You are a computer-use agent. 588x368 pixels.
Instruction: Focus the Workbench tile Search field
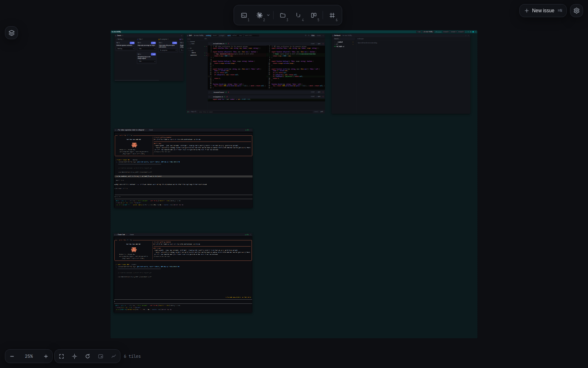pos(344,39)
